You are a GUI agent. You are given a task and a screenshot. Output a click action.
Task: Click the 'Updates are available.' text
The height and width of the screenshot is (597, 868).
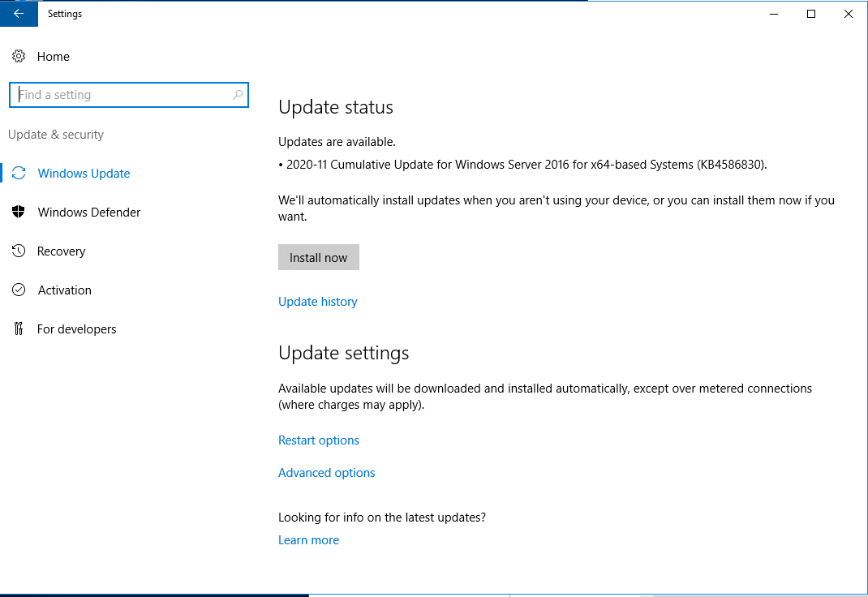click(x=337, y=142)
